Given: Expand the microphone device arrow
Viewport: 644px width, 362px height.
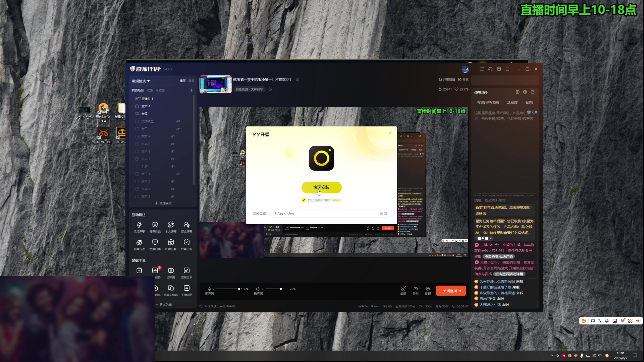Looking at the screenshot, I should coord(213,289).
